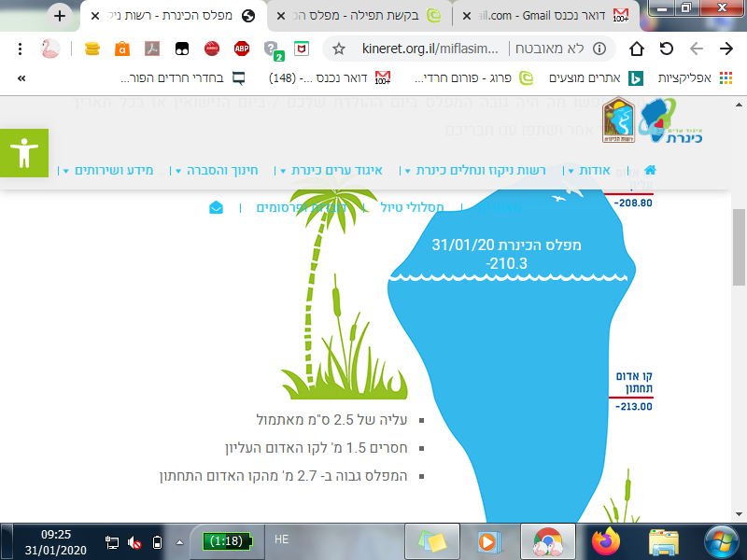Click the black goggles extension icon
The image size is (747, 560).
(182, 49)
